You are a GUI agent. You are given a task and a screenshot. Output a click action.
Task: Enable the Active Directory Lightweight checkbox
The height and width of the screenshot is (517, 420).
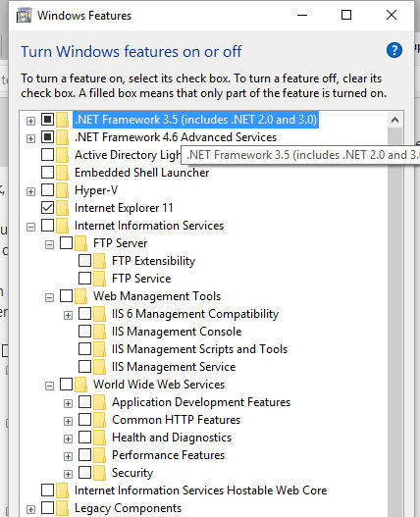point(47,154)
